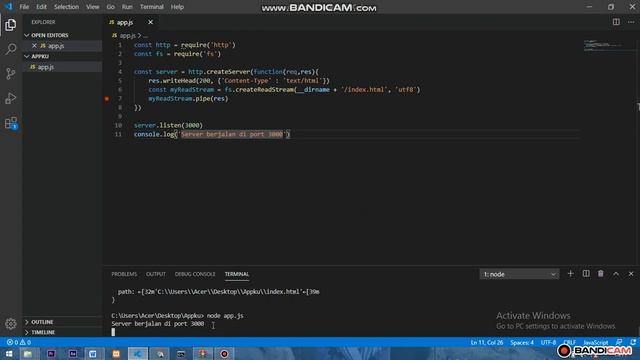
Task: Open the orange app icon in taskbar
Action: (116, 353)
